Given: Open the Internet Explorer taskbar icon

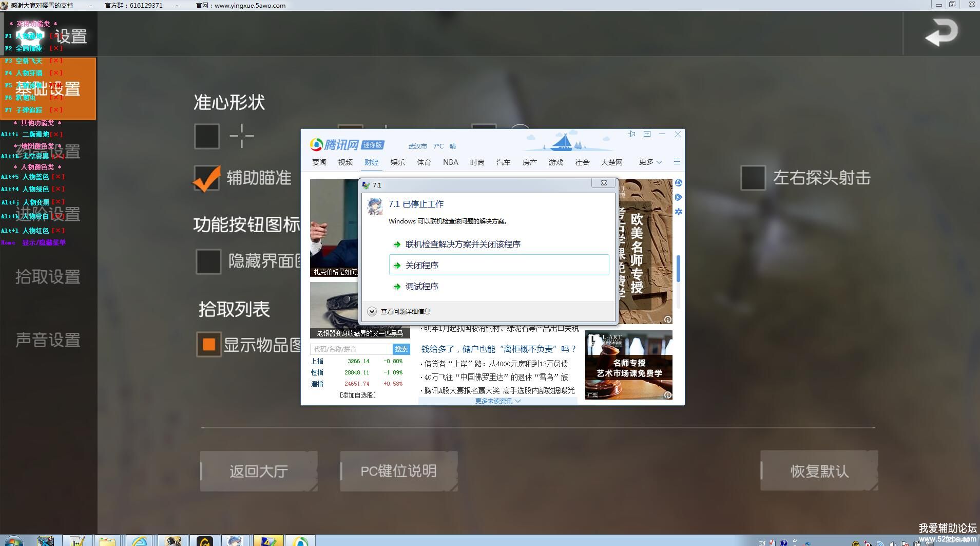Looking at the screenshot, I should 139,541.
